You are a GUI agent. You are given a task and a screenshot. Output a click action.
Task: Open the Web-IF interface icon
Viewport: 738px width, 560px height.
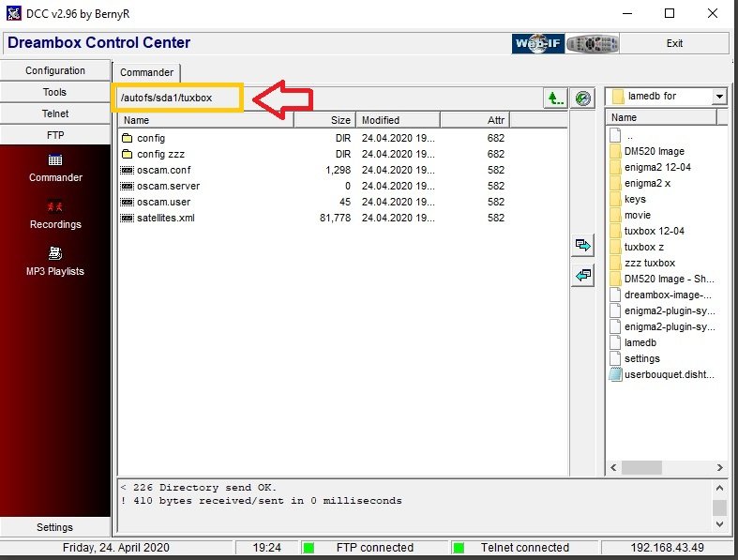tap(538, 44)
